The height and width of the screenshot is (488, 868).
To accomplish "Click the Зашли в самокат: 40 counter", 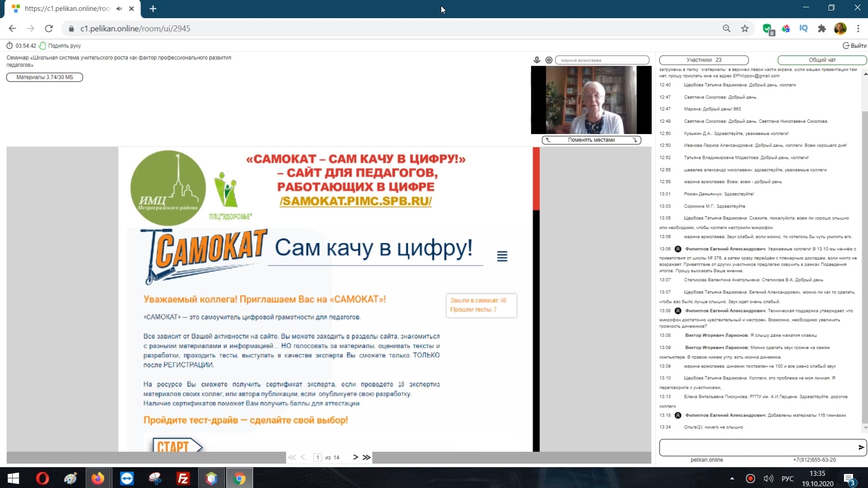I will (478, 301).
